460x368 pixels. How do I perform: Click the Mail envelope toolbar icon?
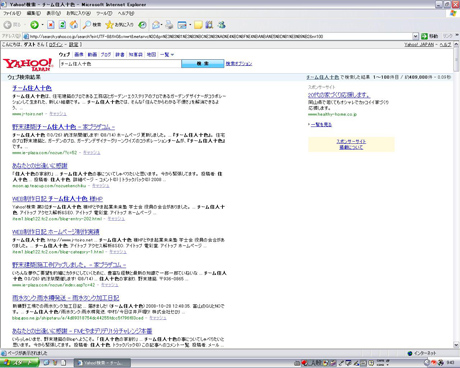click(156, 25)
